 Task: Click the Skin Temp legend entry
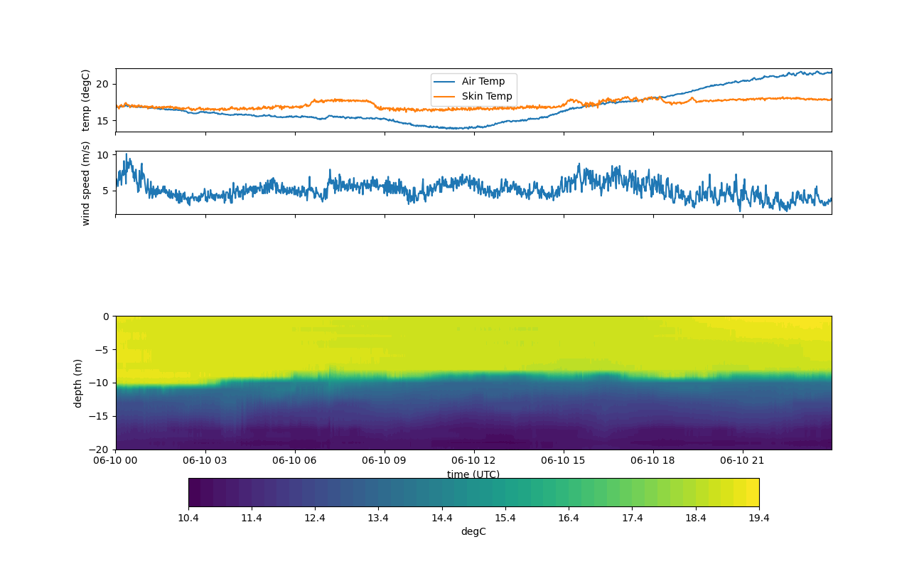(487, 96)
